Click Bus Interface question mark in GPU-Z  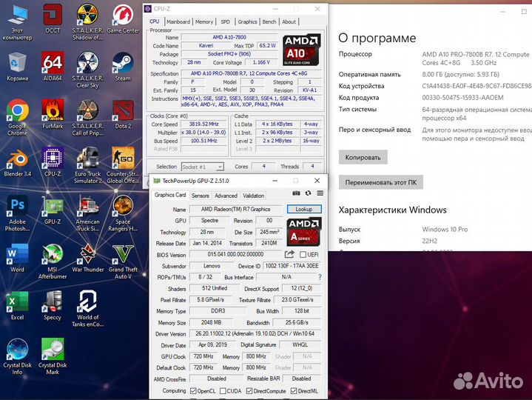pos(320,277)
